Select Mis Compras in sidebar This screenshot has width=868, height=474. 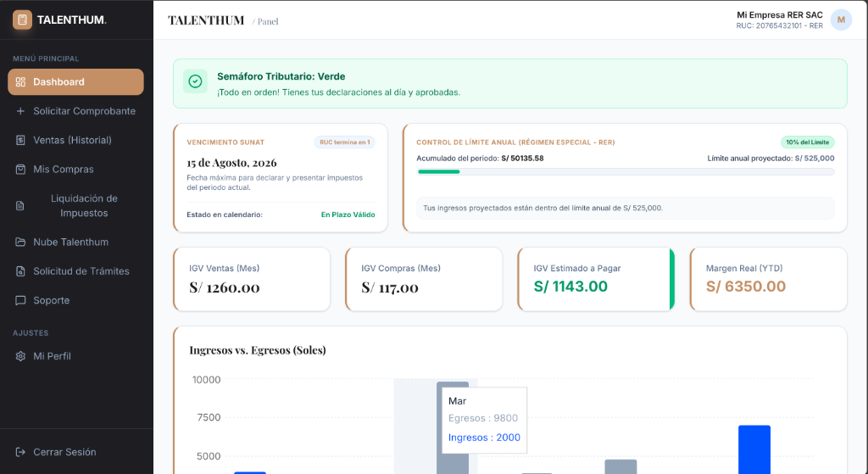pyautogui.click(x=75, y=170)
